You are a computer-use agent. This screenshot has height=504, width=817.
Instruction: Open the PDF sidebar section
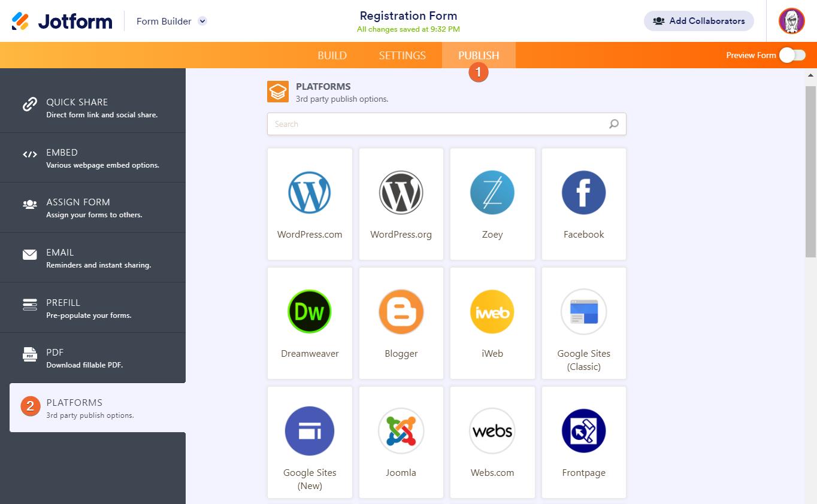click(93, 358)
